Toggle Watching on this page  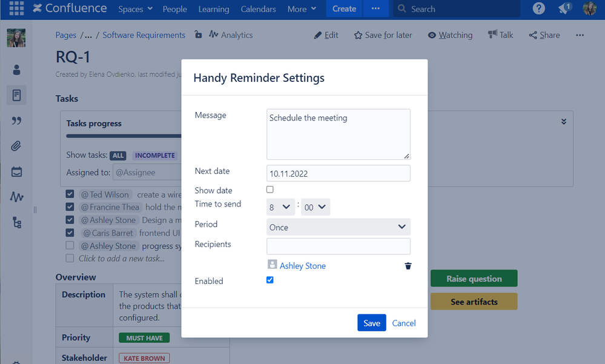[x=450, y=35]
